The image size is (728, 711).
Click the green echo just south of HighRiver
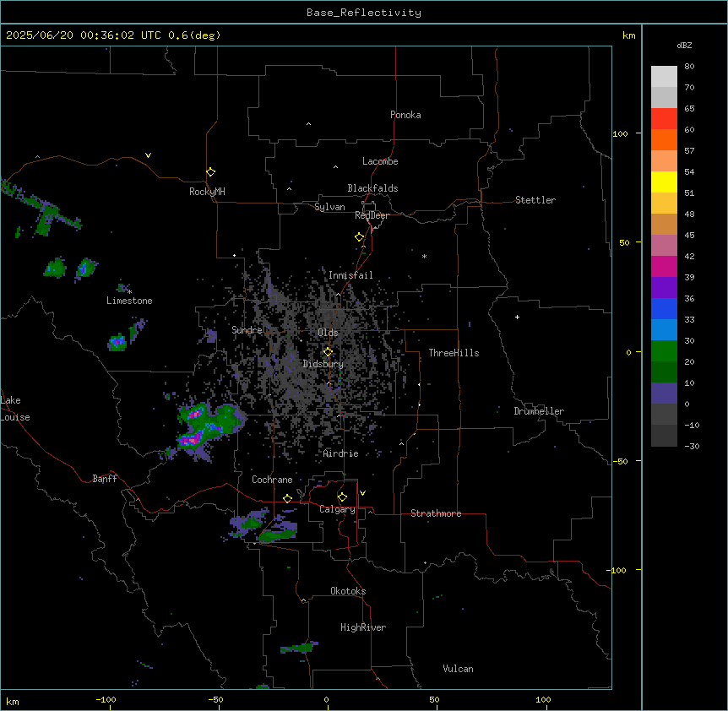pos(299,647)
